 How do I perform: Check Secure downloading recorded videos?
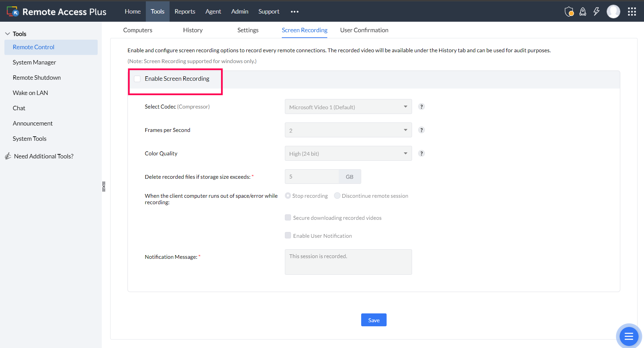click(x=288, y=217)
